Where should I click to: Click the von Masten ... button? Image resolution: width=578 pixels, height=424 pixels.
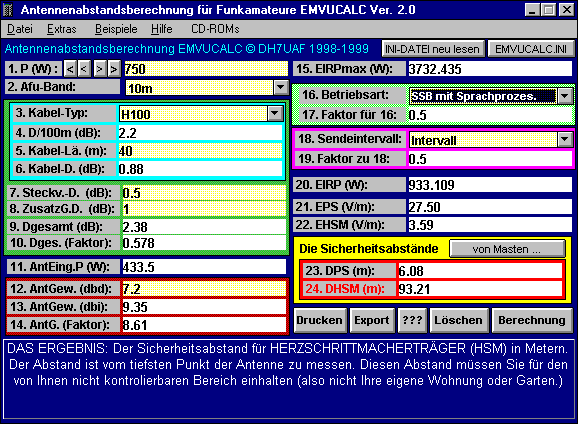pos(507,249)
